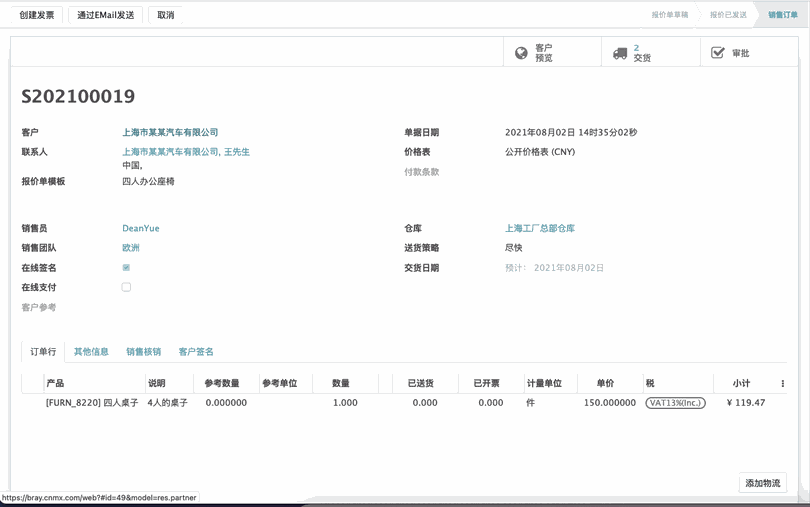
Task: Click shipping policy value 尽快
Action: (x=513, y=248)
